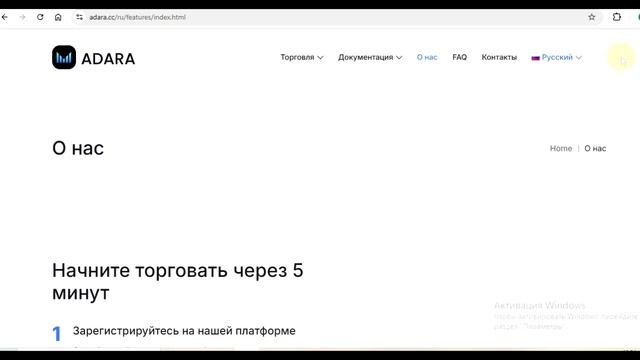Go back with the browser back arrow
640x360 pixels.
pyautogui.click(x=4, y=17)
